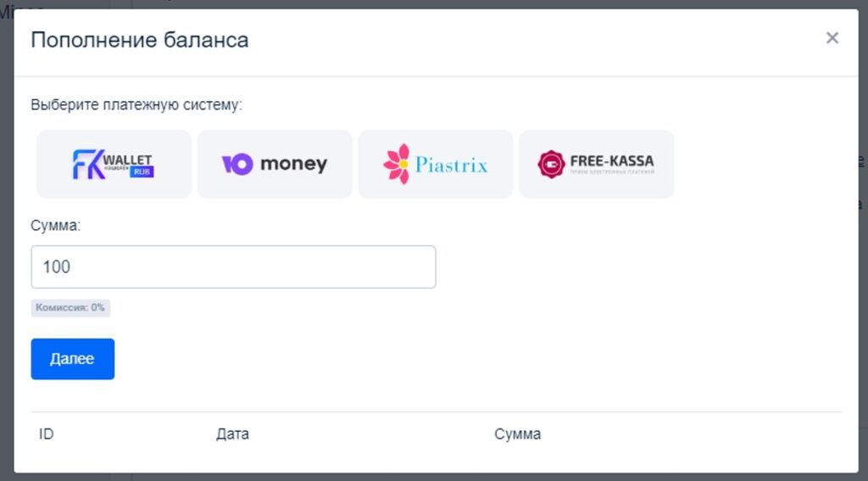Click the ID column header
This screenshot has height=481, width=868.
tap(47, 433)
